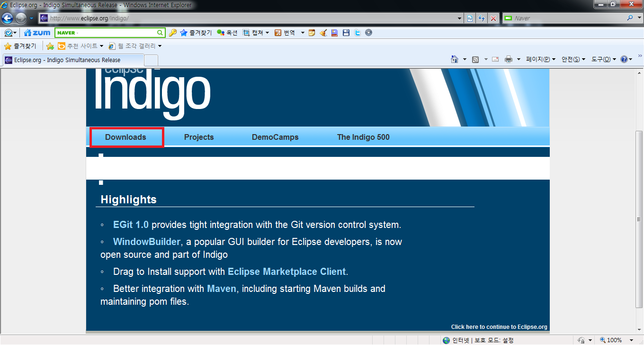
Task: Click the Twitter bird icon in toolbar
Action: 358,33
